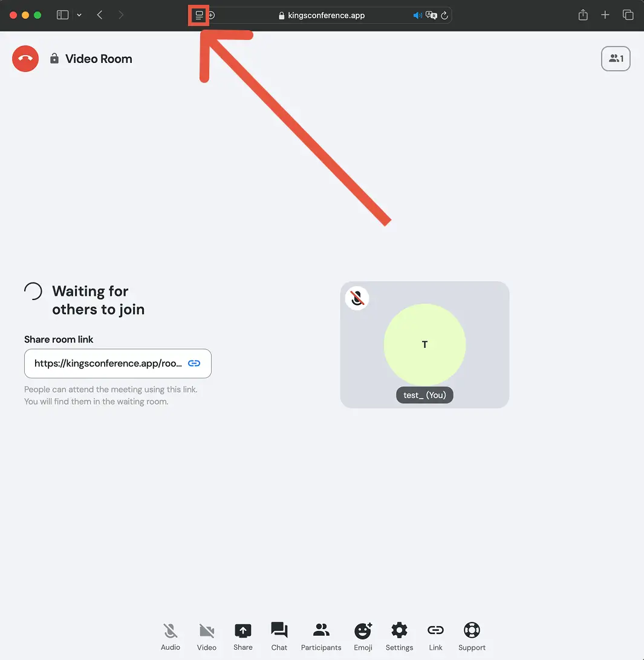Select the test_ (You) participant tile

pos(424,345)
